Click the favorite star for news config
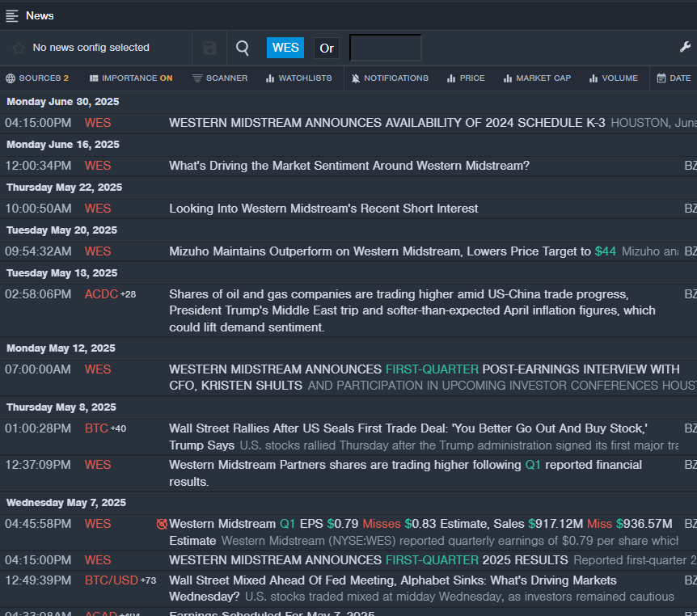This screenshot has height=616, width=697. (19, 48)
